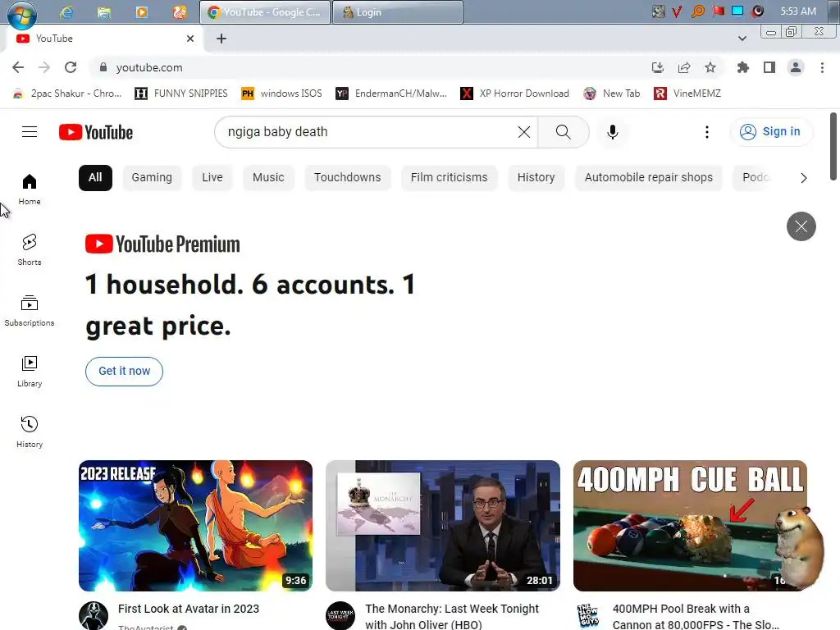Image resolution: width=840 pixels, height=630 pixels.
Task: Open EndermanCH/Malw... bookmark
Action: 391,94
